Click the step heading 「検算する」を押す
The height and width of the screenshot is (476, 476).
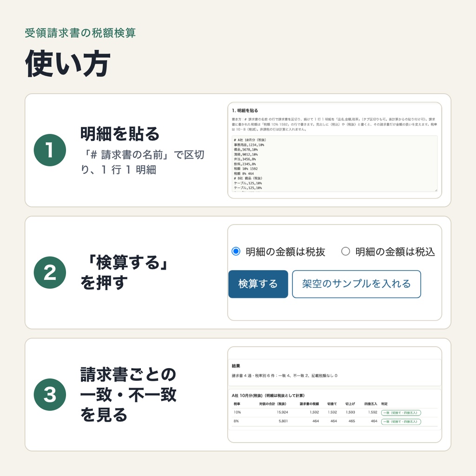click(124, 272)
